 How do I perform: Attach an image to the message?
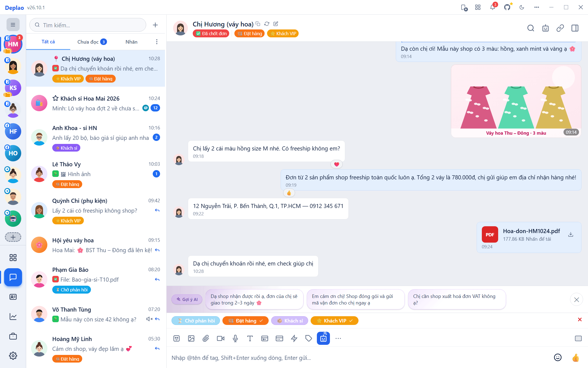(191, 339)
